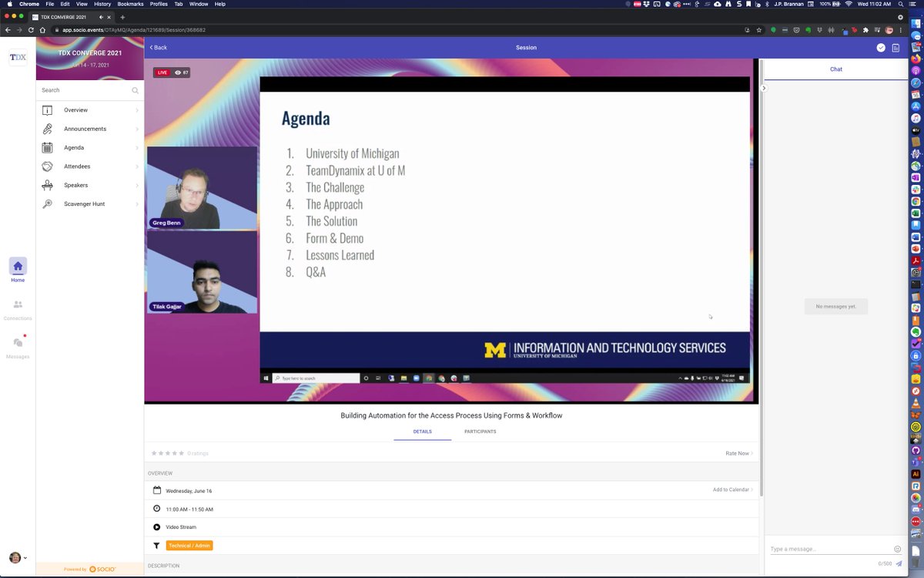This screenshot has height=578, width=924.
Task: Send the chat message with paper plane icon
Action: 899,563
